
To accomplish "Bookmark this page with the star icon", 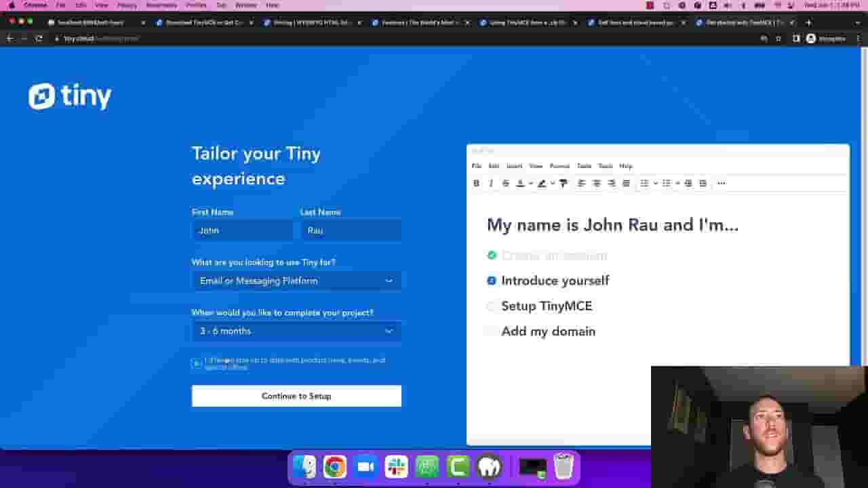I will tap(778, 39).
